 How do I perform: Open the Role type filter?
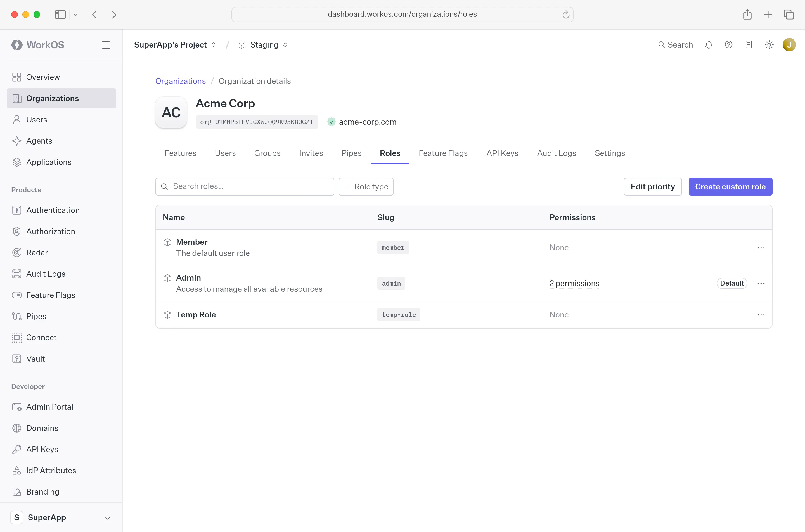pos(366,187)
